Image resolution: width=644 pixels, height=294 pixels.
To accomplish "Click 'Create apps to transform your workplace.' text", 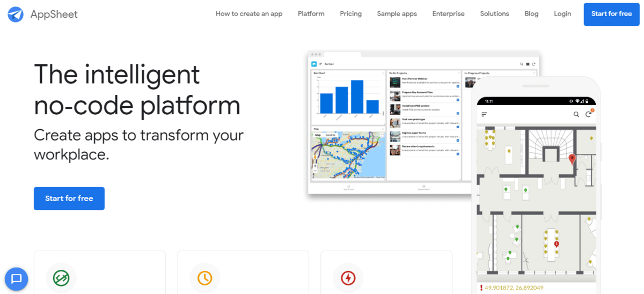I will click(138, 145).
